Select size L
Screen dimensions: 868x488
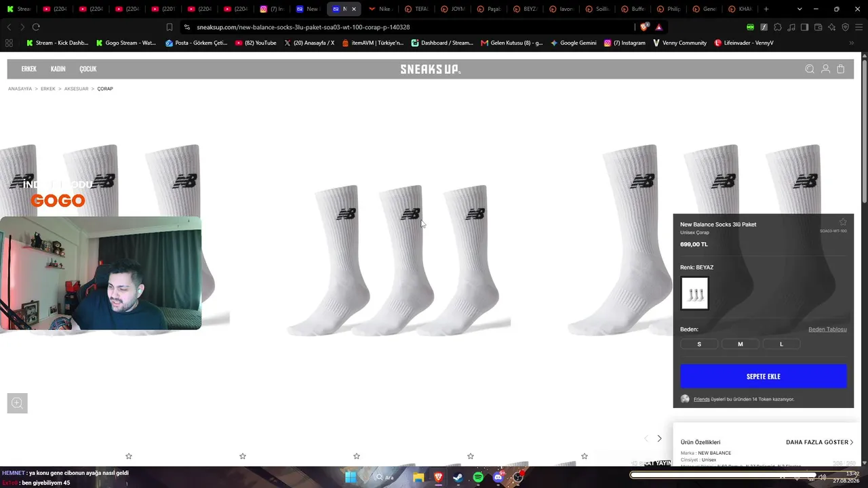click(x=781, y=344)
